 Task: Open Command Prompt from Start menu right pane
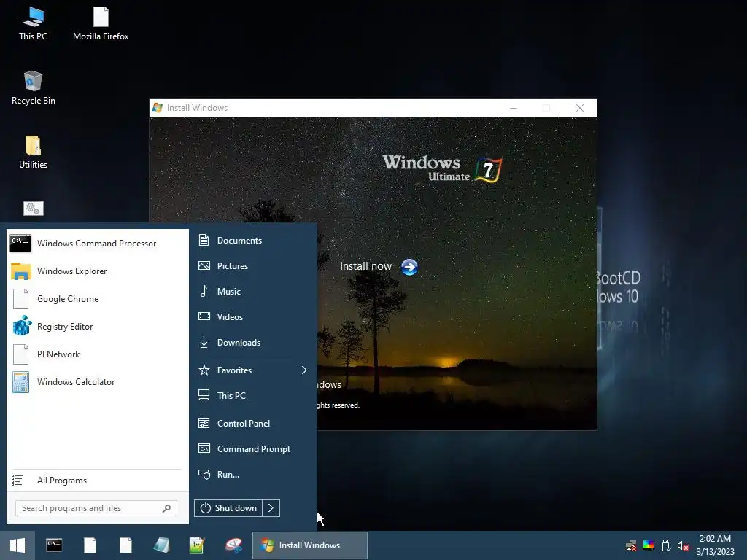coord(253,449)
